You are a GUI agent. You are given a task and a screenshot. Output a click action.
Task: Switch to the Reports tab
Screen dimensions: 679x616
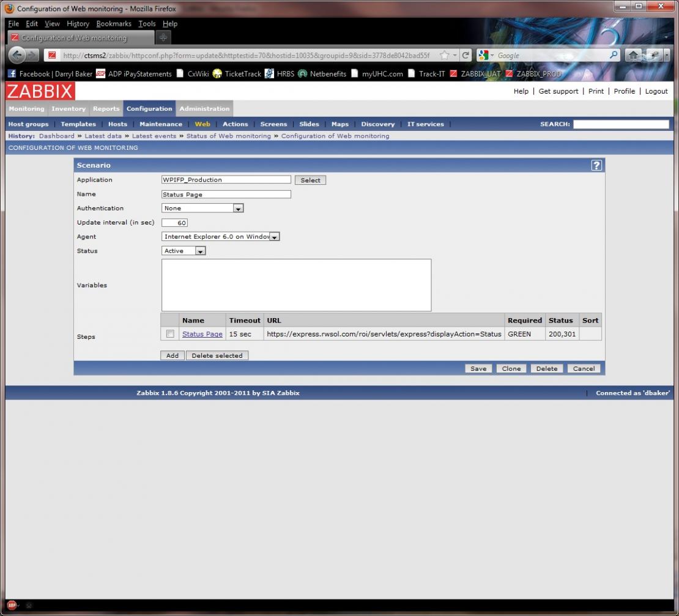[x=106, y=109]
